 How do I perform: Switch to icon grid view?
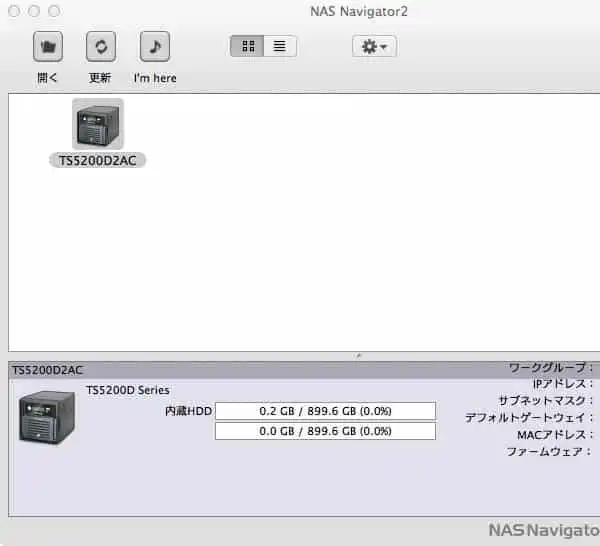point(247,46)
